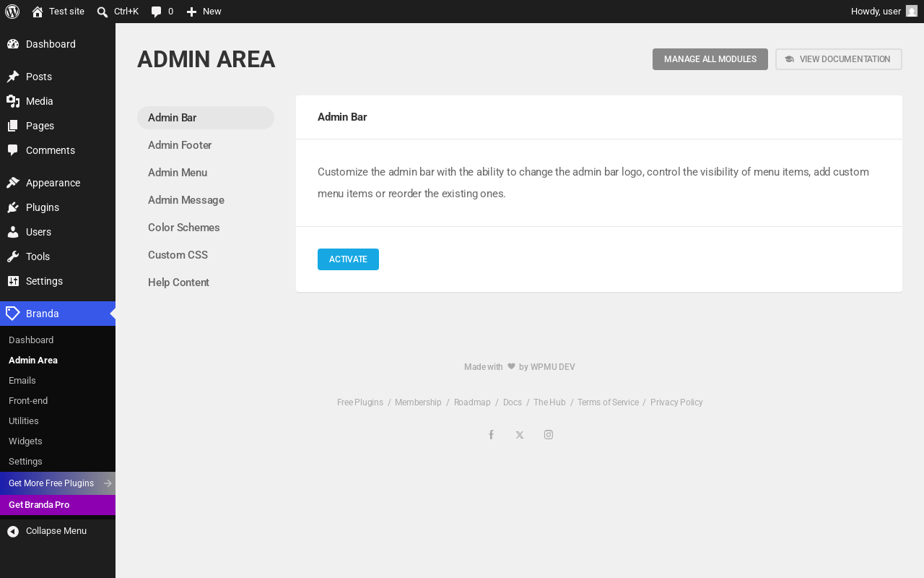Open the Media library
The image size is (924, 578).
point(58,101)
